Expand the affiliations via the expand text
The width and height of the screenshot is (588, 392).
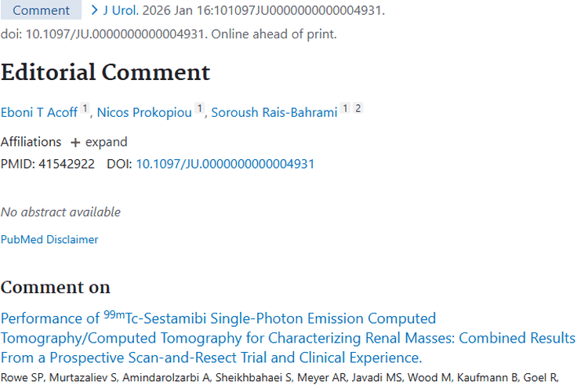pyautogui.click(x=106, y=142)
